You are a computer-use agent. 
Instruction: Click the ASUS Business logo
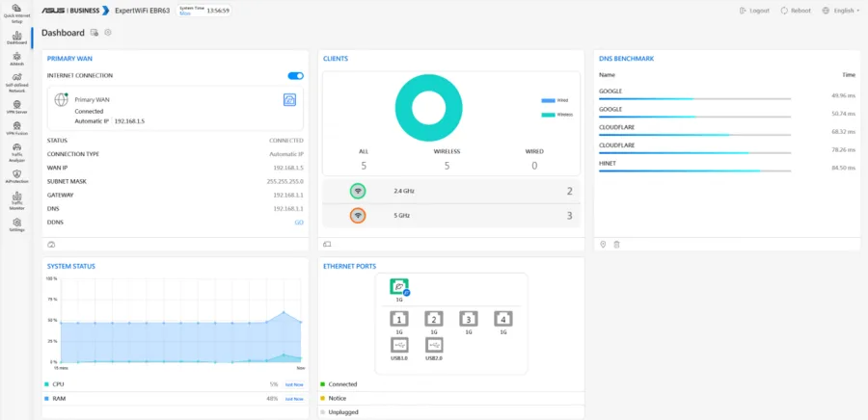point(75,11)
